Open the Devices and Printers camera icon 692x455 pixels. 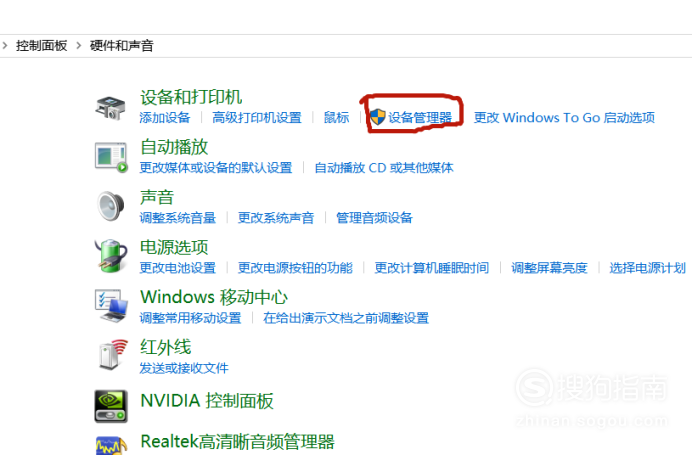110,108
